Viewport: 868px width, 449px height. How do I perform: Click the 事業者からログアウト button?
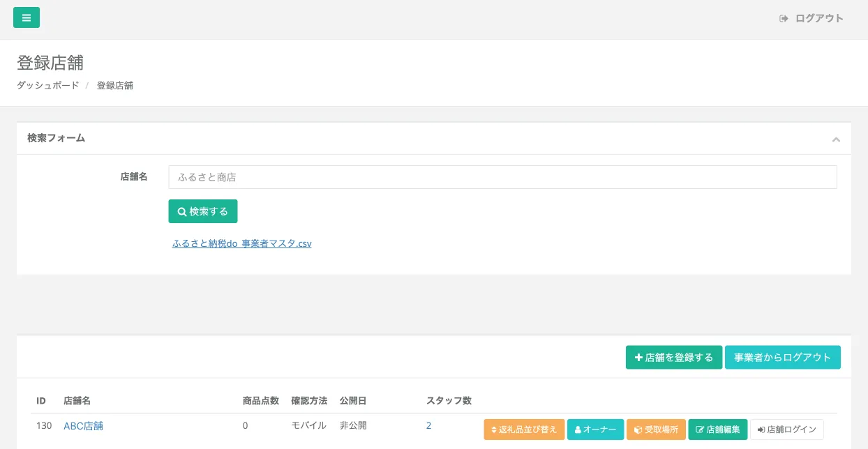783,357
